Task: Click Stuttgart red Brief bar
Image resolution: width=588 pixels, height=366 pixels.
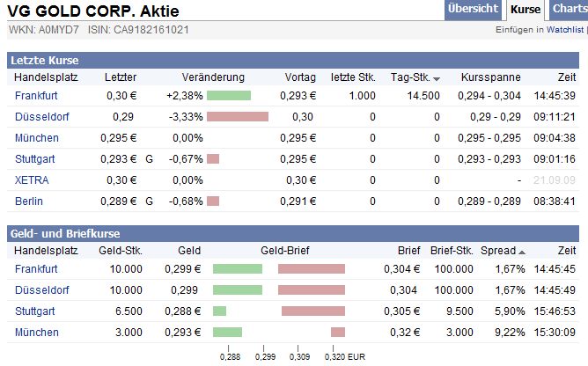Action: coord(313,311)
